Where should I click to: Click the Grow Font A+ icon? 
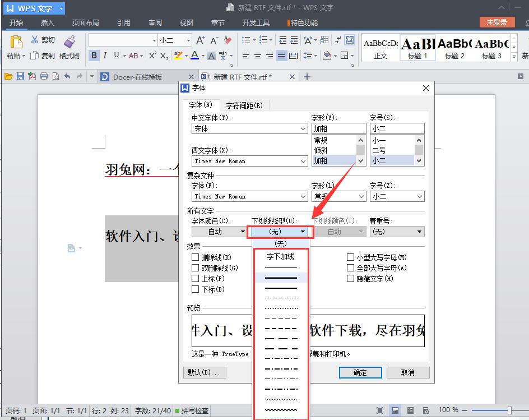(201, 40)
